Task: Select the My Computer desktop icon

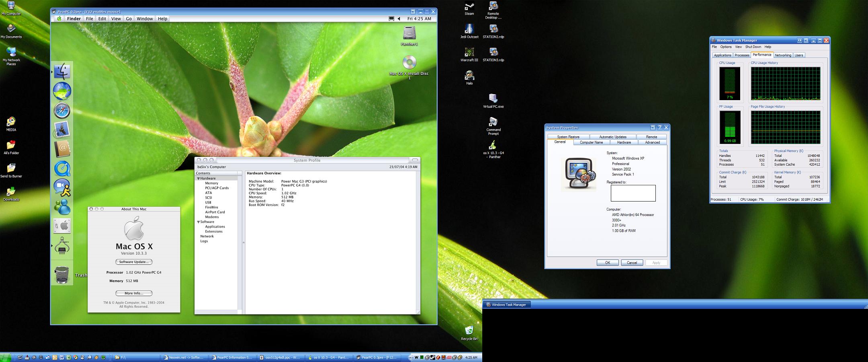Action: (x=11, y=8)
